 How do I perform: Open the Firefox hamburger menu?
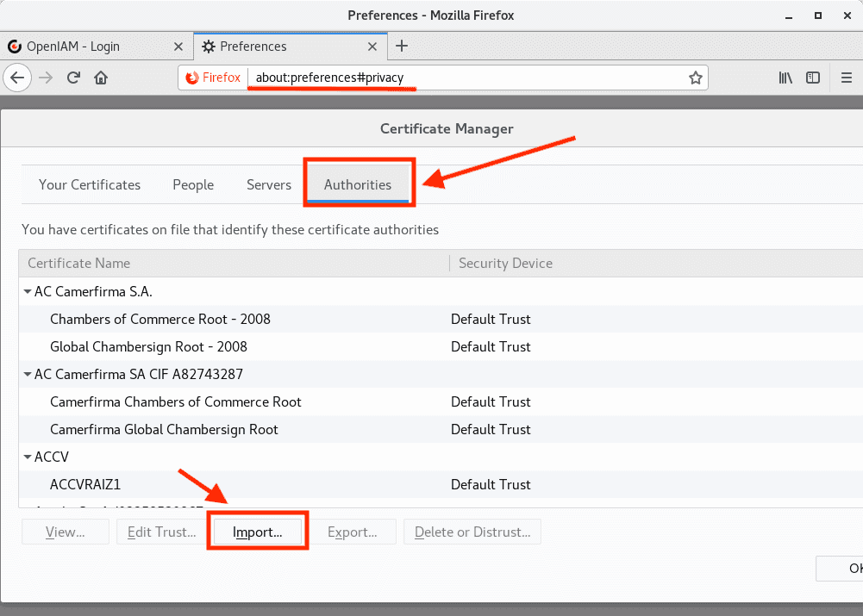(x=847, y=78)
